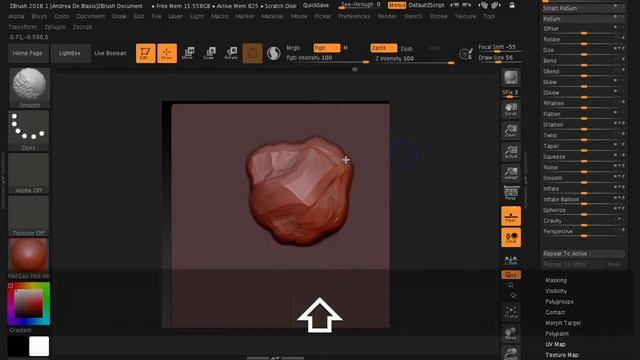Screen dimensions: 640x360
Task: Click the Sculptris Pro sphere icon
Action: [273, 53]
